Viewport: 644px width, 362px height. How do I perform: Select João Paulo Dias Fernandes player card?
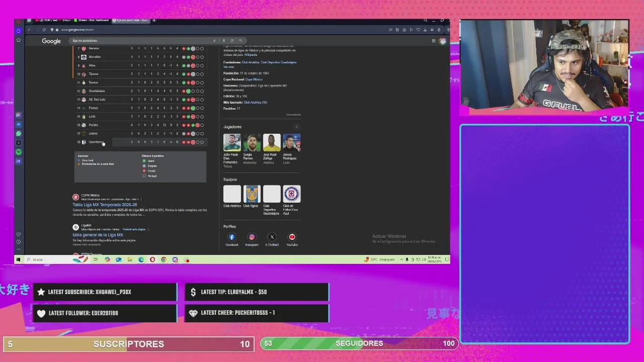point(231,149)
